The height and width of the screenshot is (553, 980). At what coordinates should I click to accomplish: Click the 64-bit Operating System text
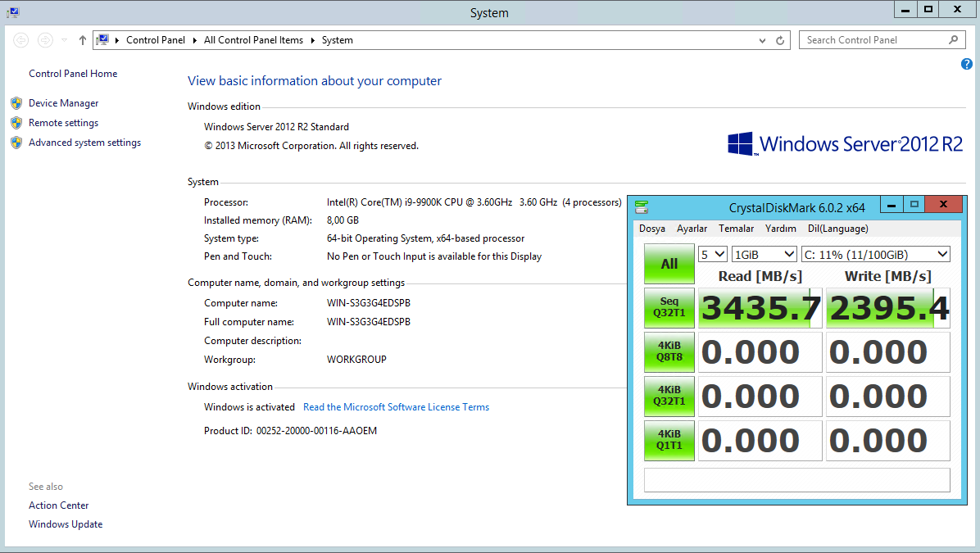425,238
